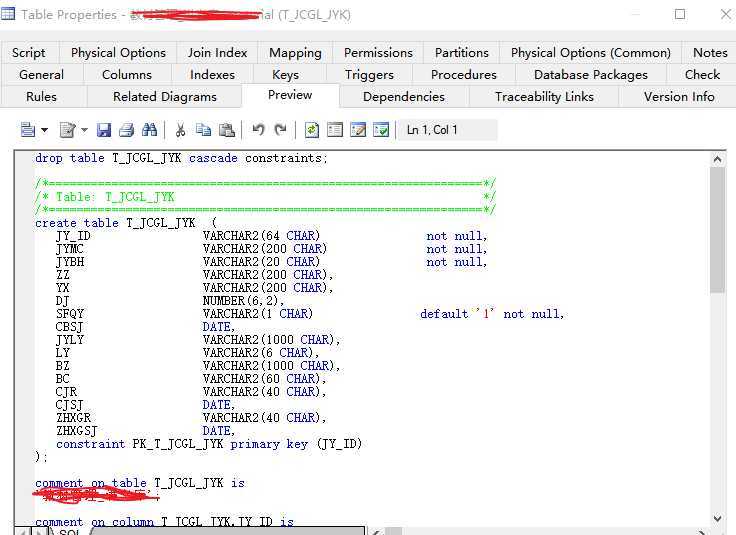Click the 'comment on table T_JCGL_JYK is' line
The height and width of the screenshot is (535, 736).
pos(140,483)
